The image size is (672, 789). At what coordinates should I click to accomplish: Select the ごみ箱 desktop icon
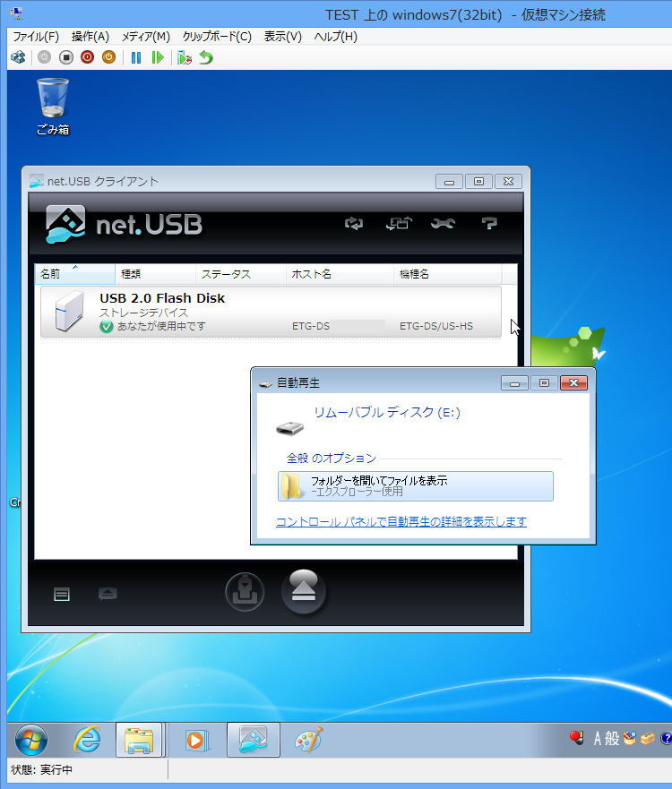coord(53,107)
